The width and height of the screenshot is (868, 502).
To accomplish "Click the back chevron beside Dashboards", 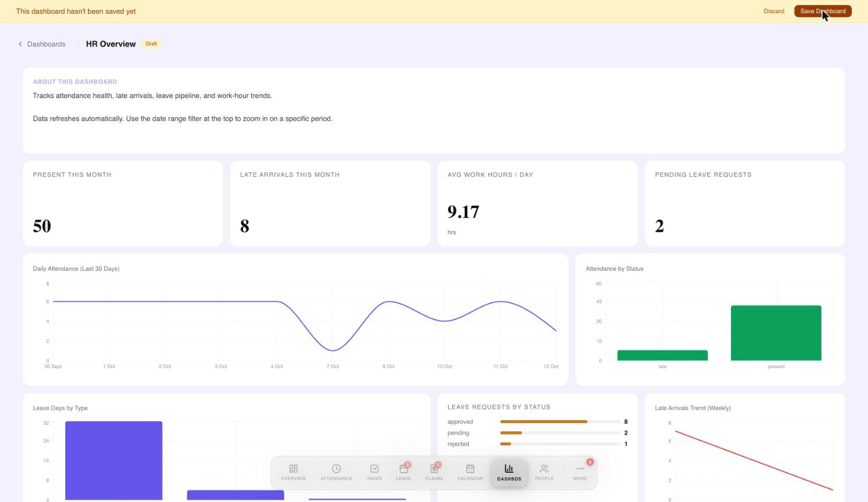I will pos(20,44).
